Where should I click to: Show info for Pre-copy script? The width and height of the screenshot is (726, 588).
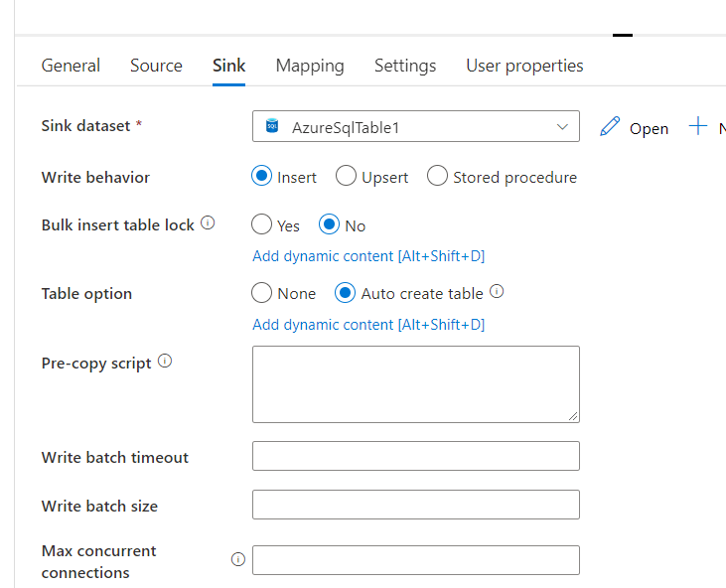pos(165,361)
